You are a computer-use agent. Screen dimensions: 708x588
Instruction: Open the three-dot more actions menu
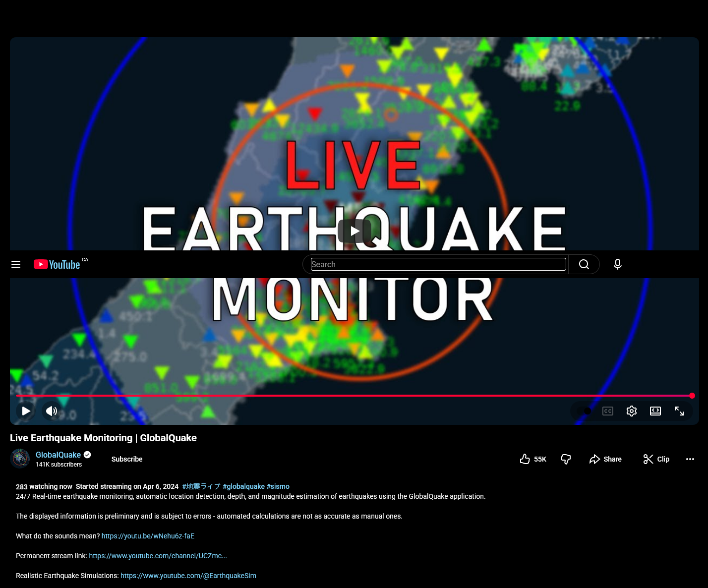690,459
